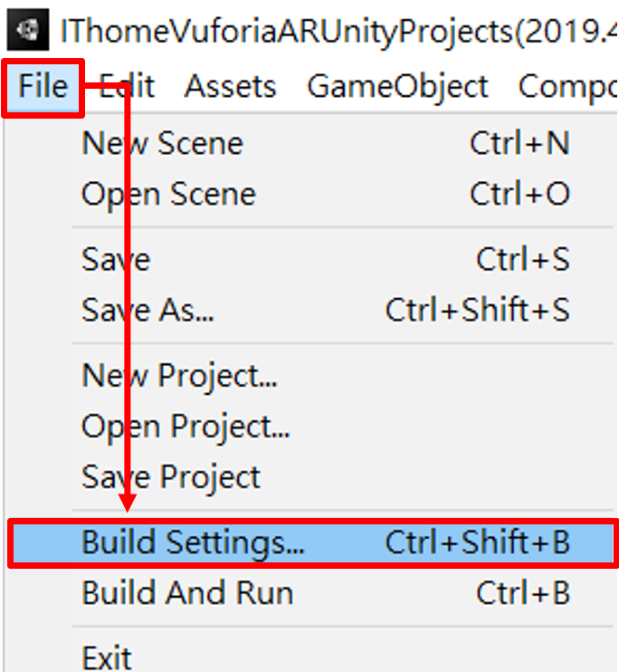Open the Edit menu

127,87
